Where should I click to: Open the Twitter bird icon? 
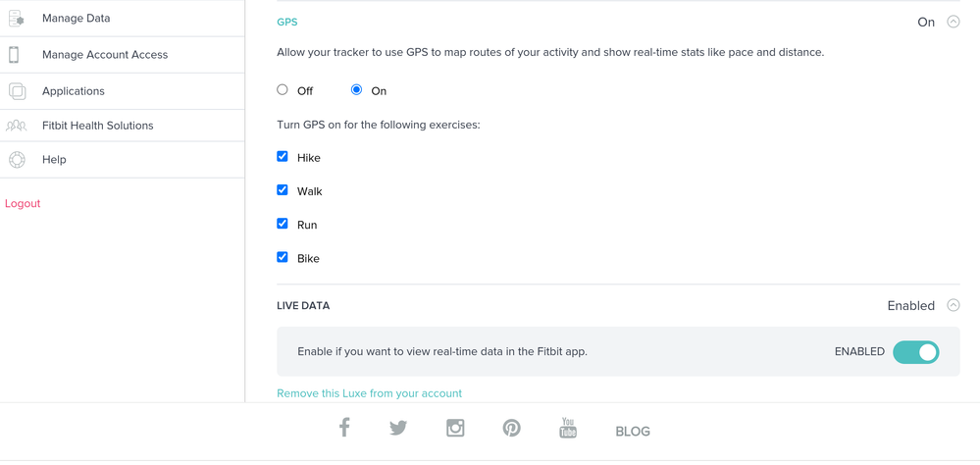[x=398, y=428]
